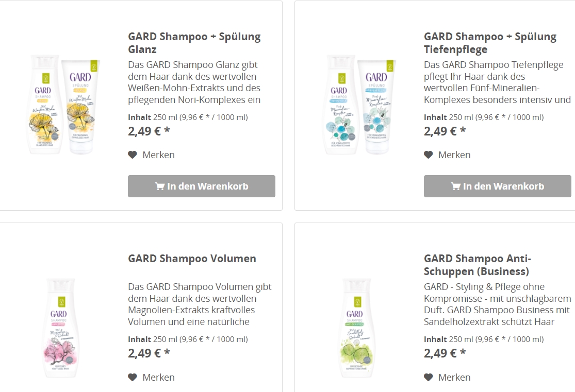
Task: Click cart icon in Tiefenpflege Warenkorb button
Action: point(455,186)
